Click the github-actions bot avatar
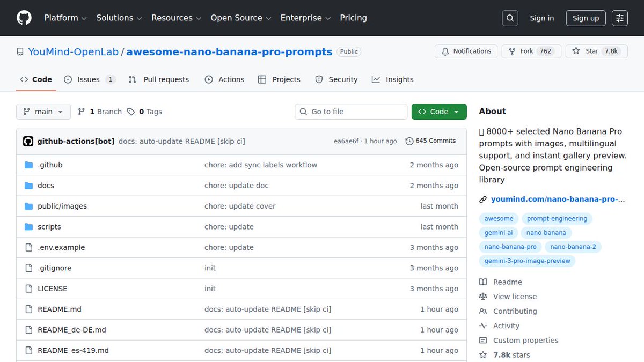644x362 pixels. 28,142
